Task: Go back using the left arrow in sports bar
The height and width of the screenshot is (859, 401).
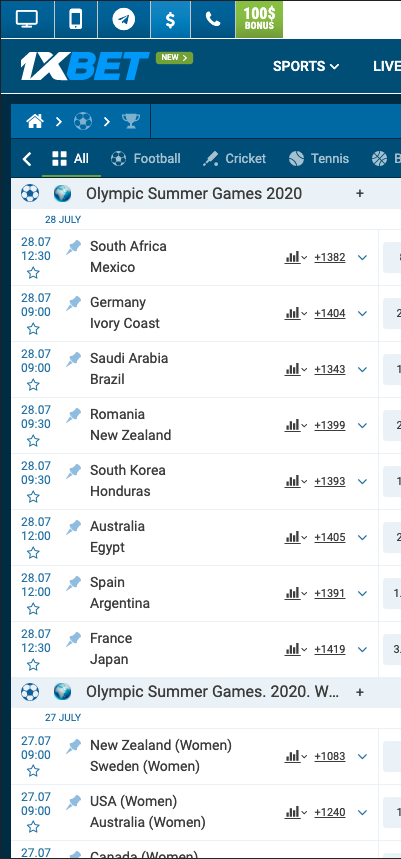Action: click(x=27, y=159)
